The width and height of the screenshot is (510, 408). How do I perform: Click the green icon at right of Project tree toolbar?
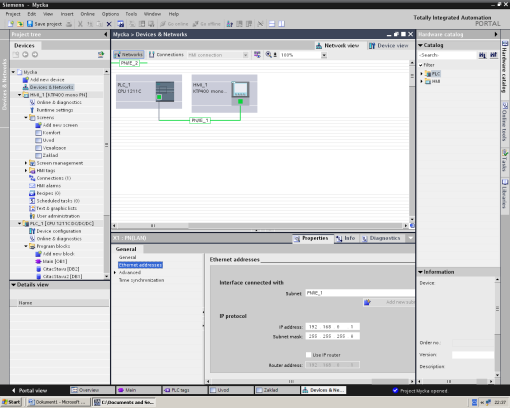pyautogui.click(x=101, y=54)
